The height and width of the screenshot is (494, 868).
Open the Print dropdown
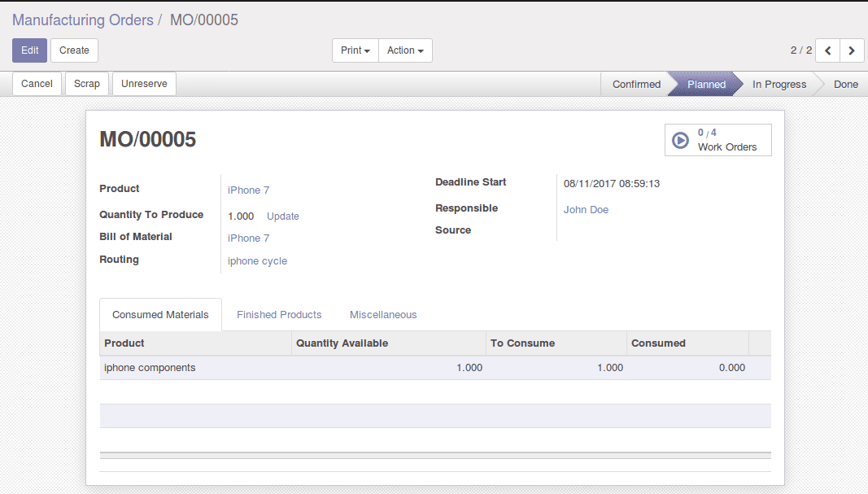point(355,50)
